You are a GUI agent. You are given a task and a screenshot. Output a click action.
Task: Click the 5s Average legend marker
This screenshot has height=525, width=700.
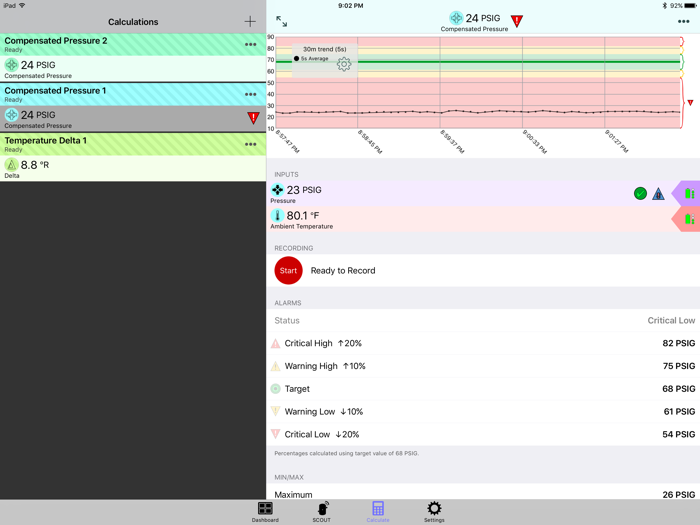tap(296, 58)
